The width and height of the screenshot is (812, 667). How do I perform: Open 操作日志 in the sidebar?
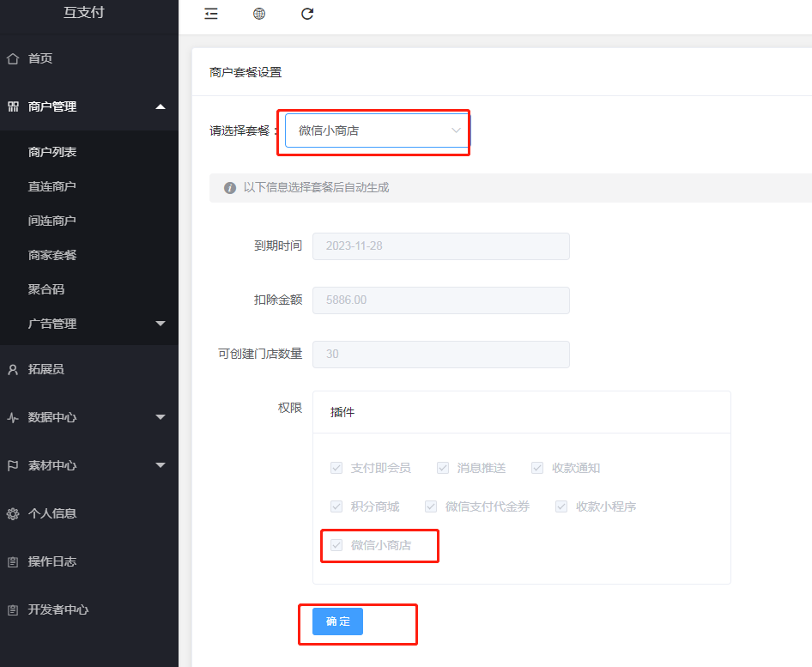[x=52, y=562]
